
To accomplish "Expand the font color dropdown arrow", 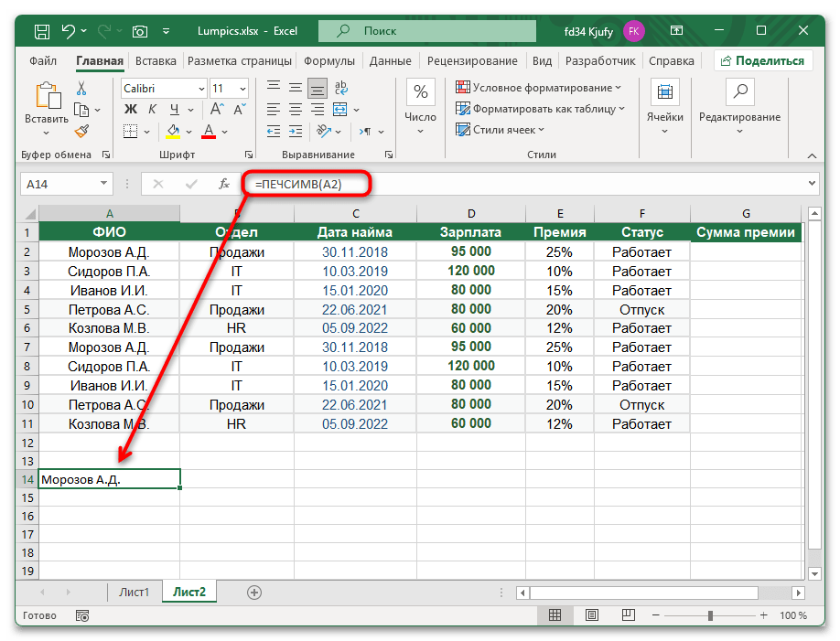I will click(225, 132).
